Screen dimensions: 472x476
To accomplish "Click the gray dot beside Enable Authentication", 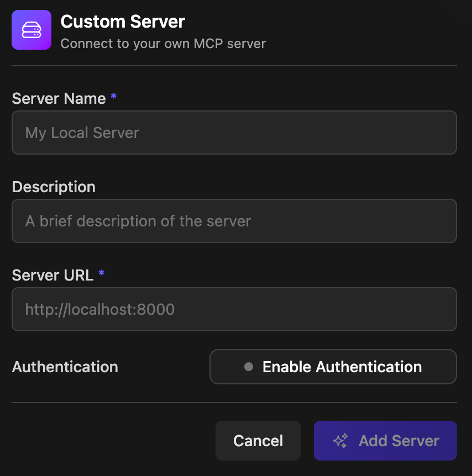I will 249,367.
